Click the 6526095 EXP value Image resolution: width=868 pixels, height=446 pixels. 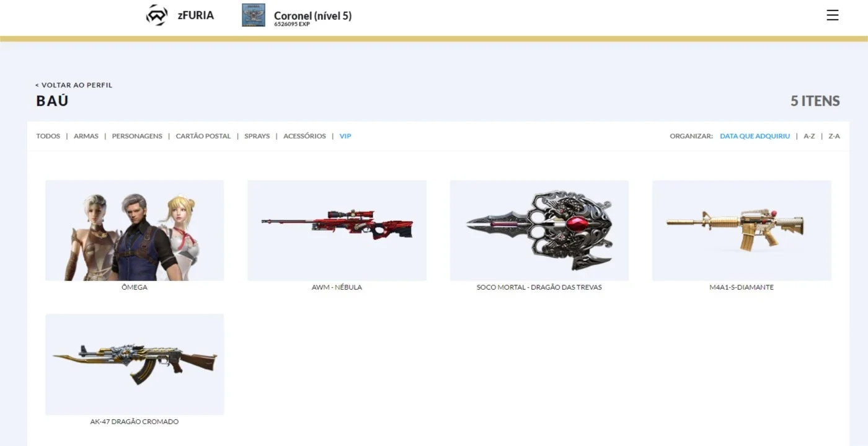pyautogui.click(x=292, y=25)
